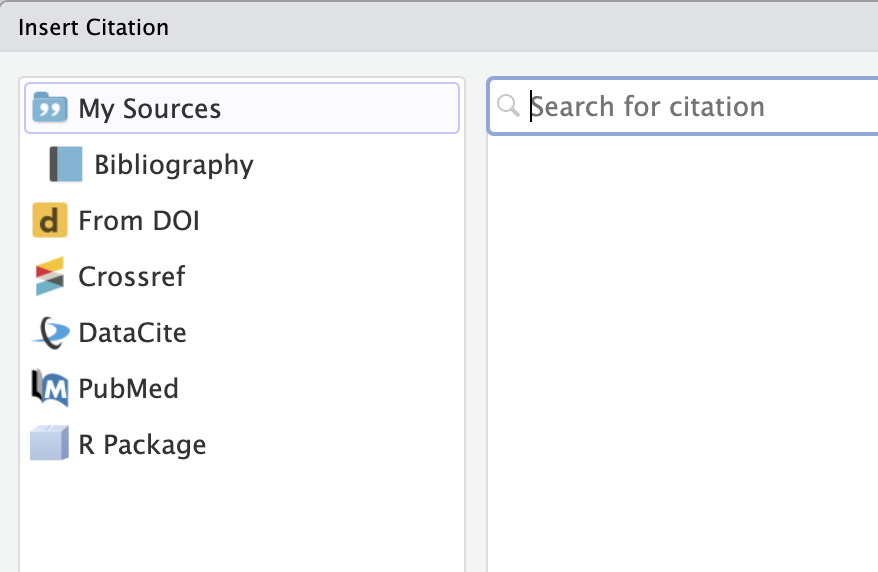The height and width of the screenshot is (572, 878).
Task: Click the DataCite logo icon
Action: pos(51,332)
